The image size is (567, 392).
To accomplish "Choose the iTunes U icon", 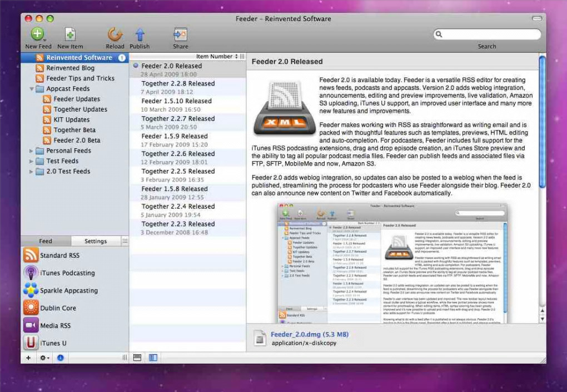I will (x=31, y=343).
